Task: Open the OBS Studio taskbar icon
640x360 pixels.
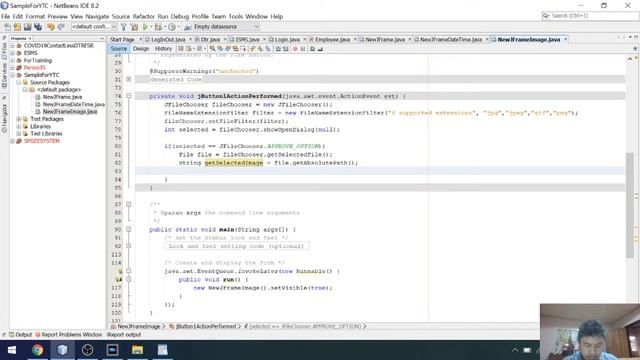Action: (87, 350)
